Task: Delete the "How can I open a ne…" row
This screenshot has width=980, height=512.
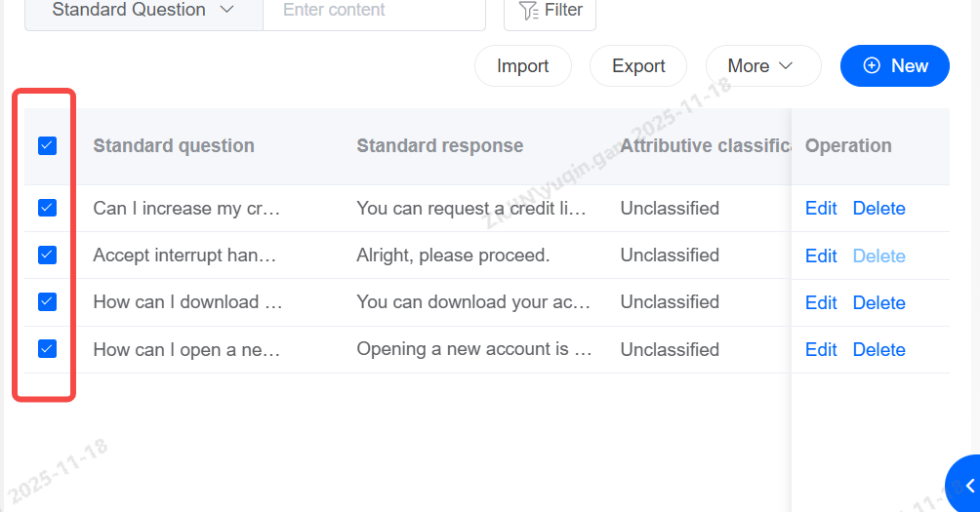Action: pos(878,349)
